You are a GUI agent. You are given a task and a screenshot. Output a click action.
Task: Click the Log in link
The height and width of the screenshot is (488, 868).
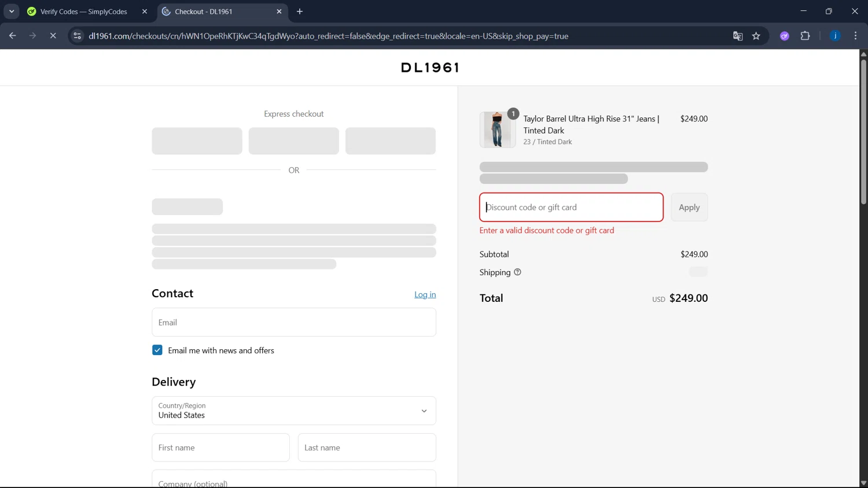425,294
